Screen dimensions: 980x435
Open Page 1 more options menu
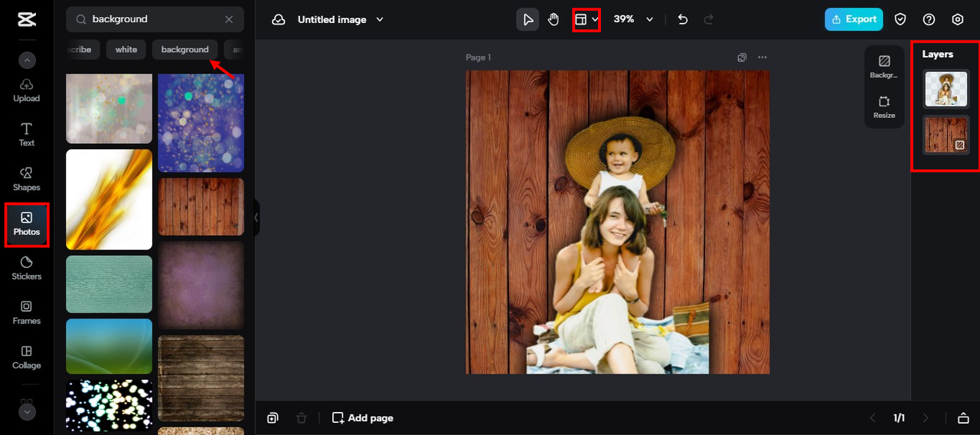(x=762, y=57)
